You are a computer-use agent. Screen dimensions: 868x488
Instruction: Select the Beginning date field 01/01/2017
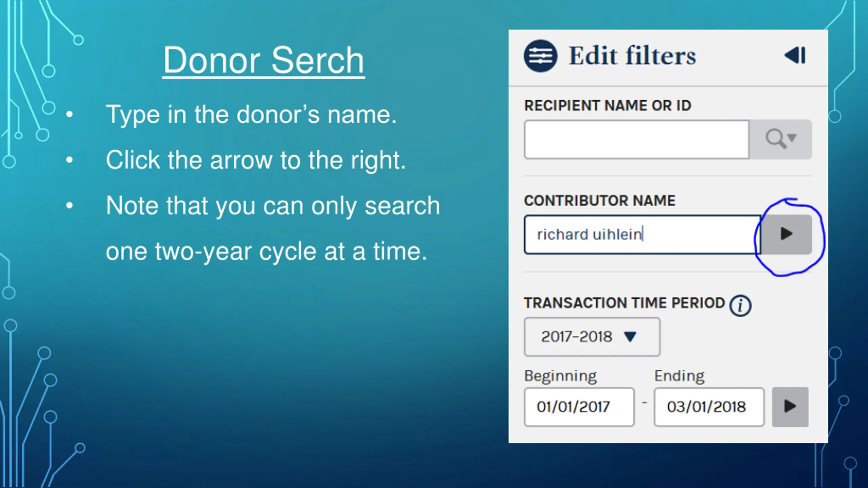coord(579,407)
